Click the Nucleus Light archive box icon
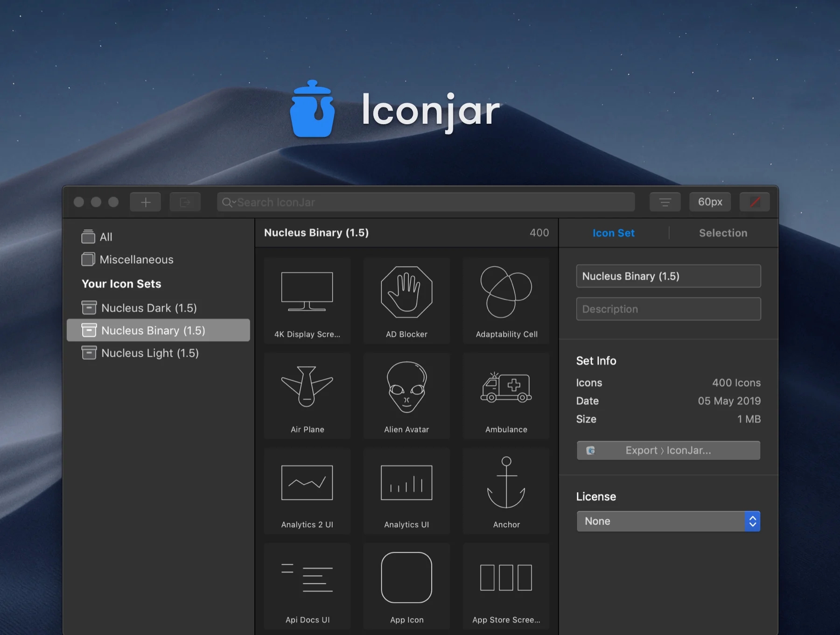 [89, 353]
